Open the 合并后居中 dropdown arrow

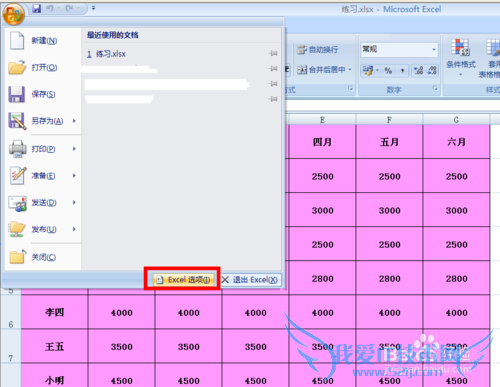(350, 70)
